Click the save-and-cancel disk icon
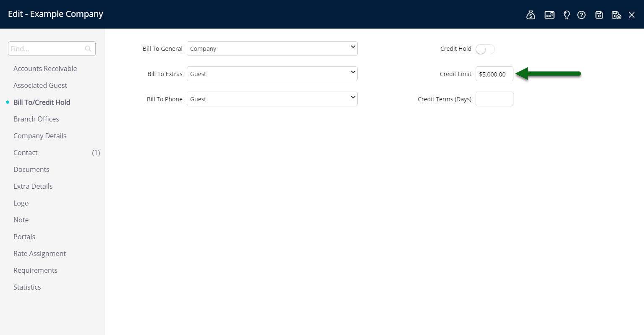The height and width of the screenshot is (335, 644). pyautogui.click(x=616, y=14)
